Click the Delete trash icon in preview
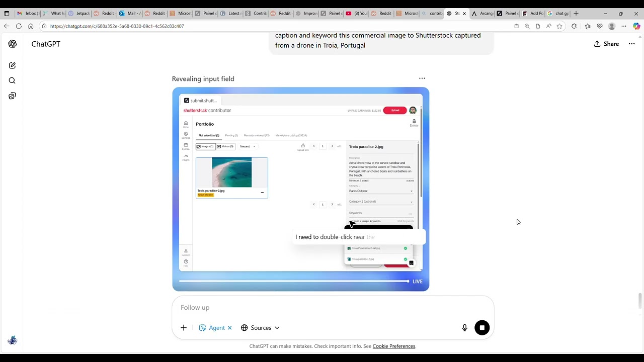Image resolution: width=644 pixels, height=362 pixels. (414, 122)
